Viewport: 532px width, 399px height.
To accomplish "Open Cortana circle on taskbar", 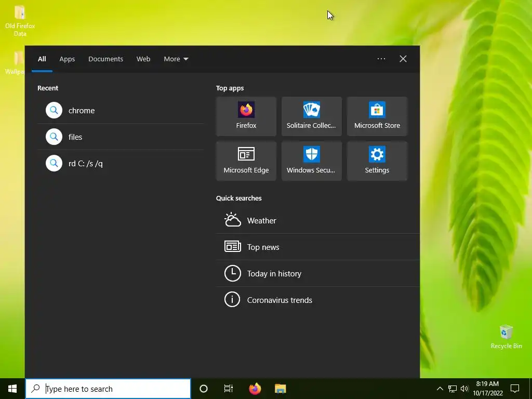I will pyautogui.click(x=204, y=389).
